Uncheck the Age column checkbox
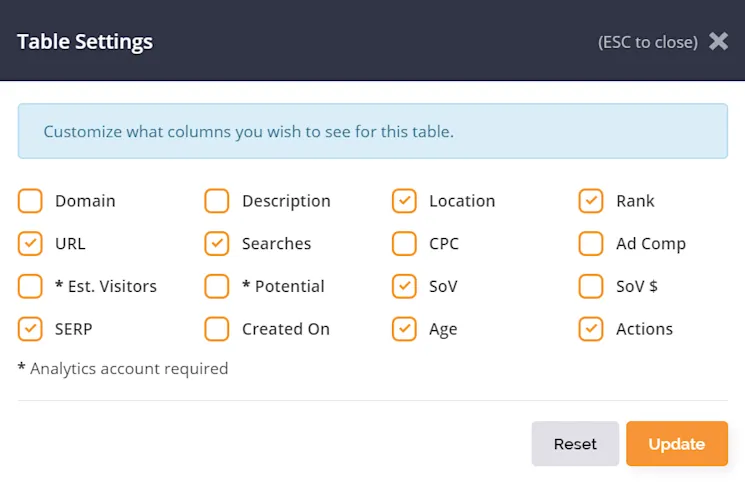Viewport: 745px width, 483px height. (x=404, y=329)
